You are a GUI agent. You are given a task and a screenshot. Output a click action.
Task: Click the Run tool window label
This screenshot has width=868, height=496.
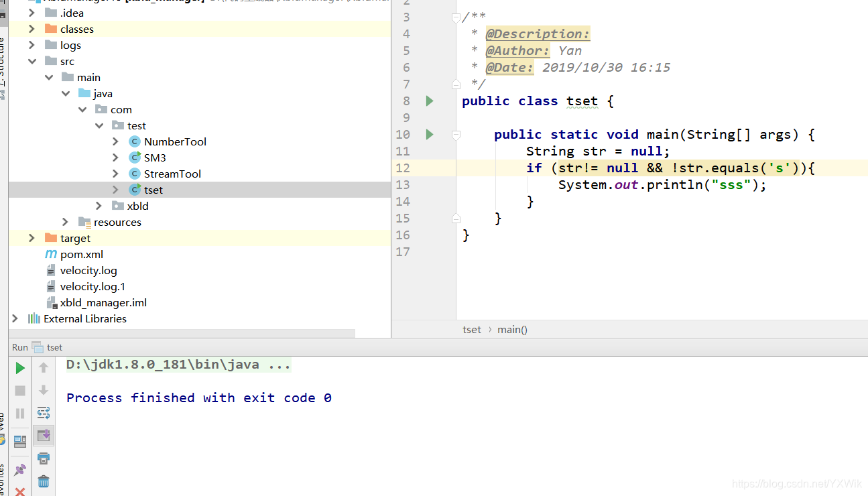click(20, 347)
